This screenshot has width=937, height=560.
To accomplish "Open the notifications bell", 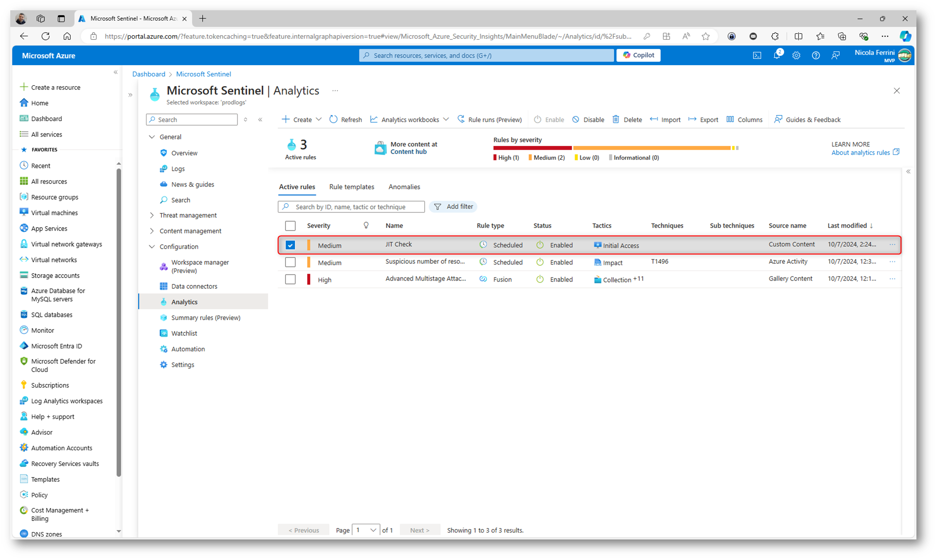I will coord(777,55).
